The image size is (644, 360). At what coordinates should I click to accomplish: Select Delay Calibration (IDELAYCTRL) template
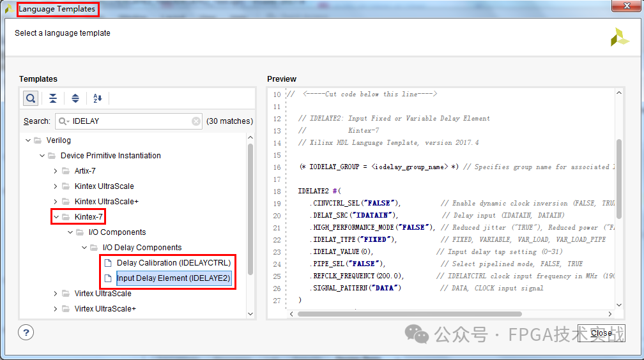(x=174, y=263)
